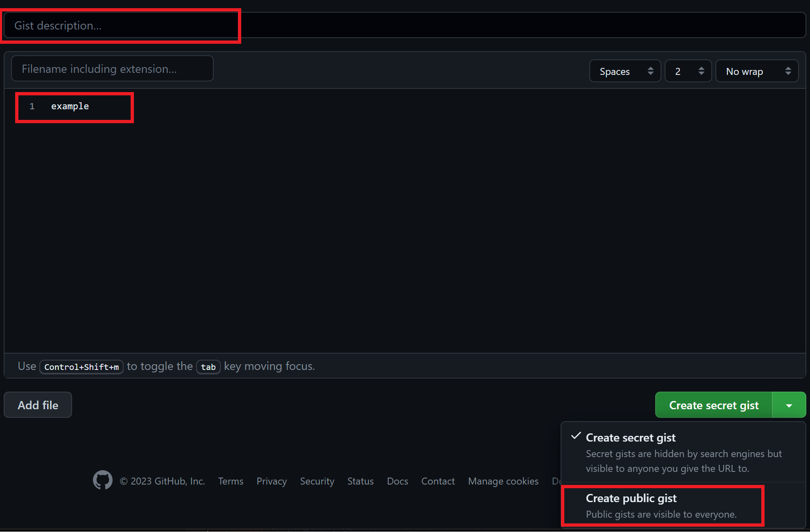The height and width of the screenshot is (532, 810).
Task: Click the green Create secret gist button
Action: coord(713,405)
